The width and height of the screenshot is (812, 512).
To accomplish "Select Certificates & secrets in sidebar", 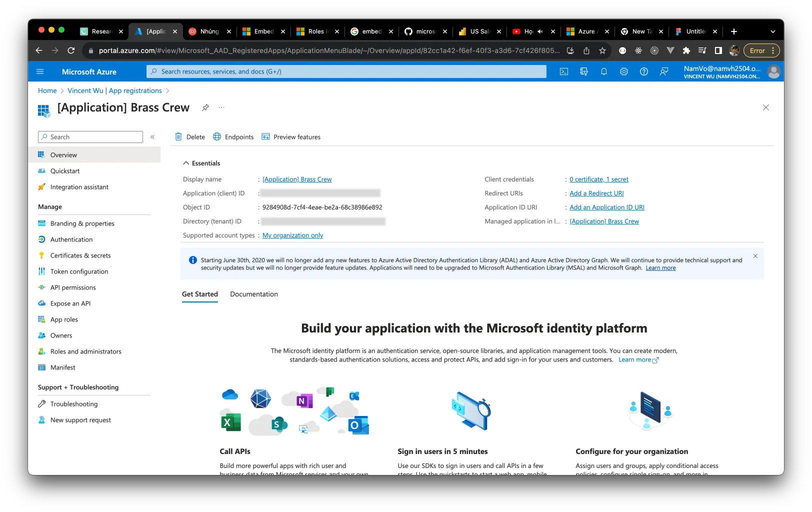I will tap(80, 255).
